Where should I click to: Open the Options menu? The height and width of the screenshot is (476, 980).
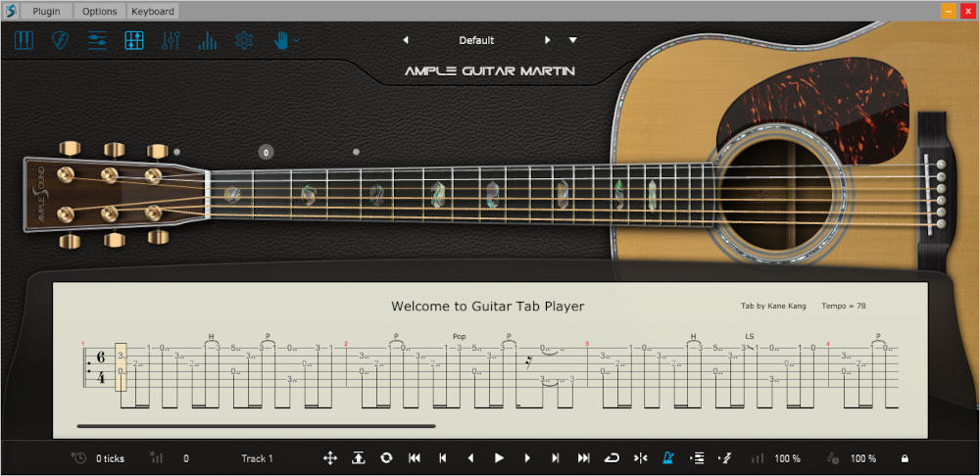(99, 11)
